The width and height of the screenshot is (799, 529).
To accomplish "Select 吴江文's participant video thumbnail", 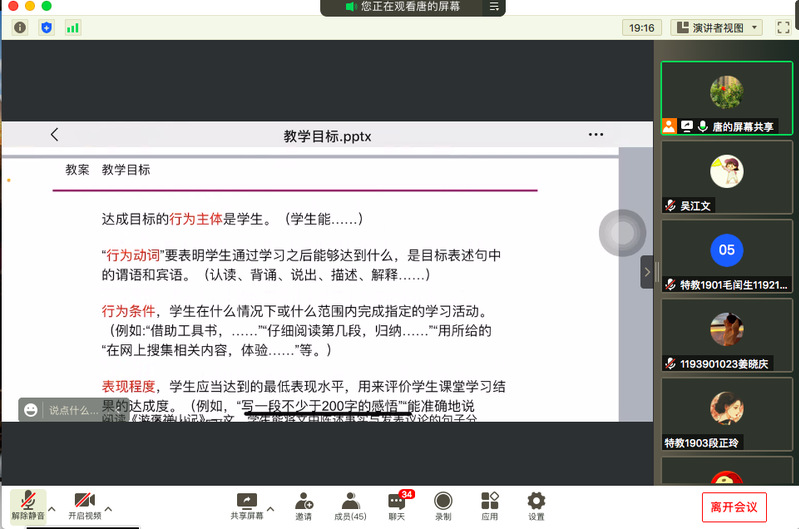I will 726,177.
